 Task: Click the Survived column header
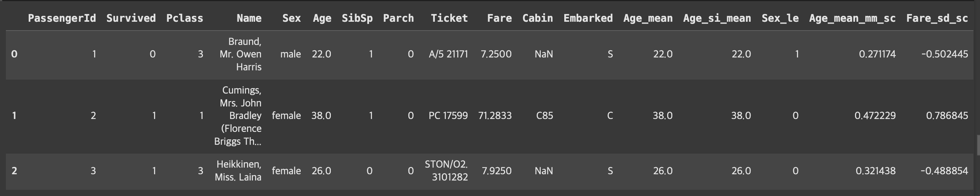[x=131, y=18]
